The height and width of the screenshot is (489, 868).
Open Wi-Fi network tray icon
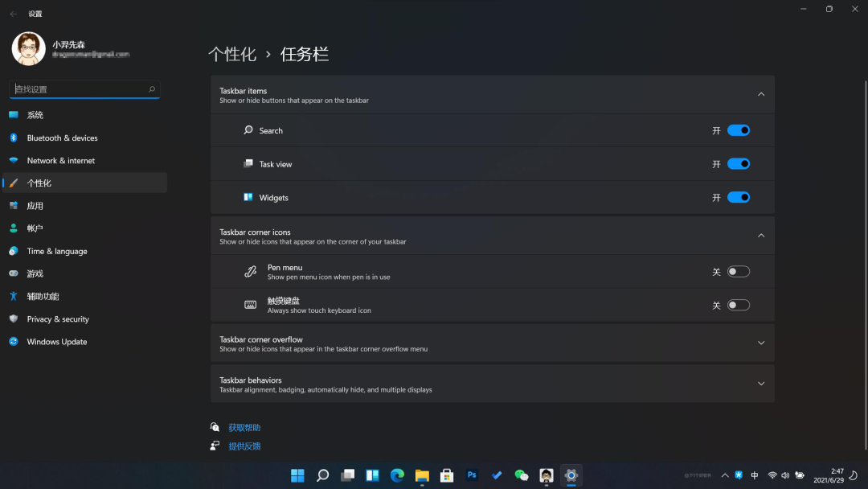[x=772, y=475]
